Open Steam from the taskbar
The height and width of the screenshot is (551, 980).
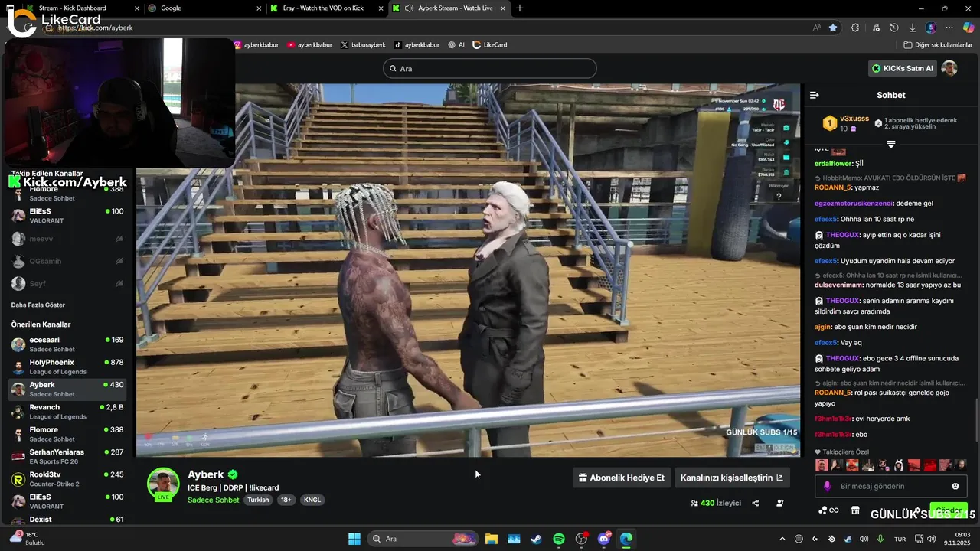(536, 539)
